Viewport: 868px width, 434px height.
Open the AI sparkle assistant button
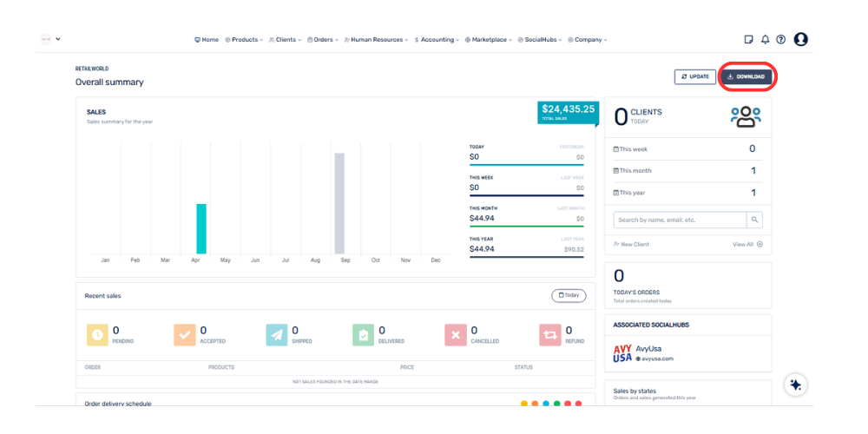pyautogui.click(x=796, y=385)
